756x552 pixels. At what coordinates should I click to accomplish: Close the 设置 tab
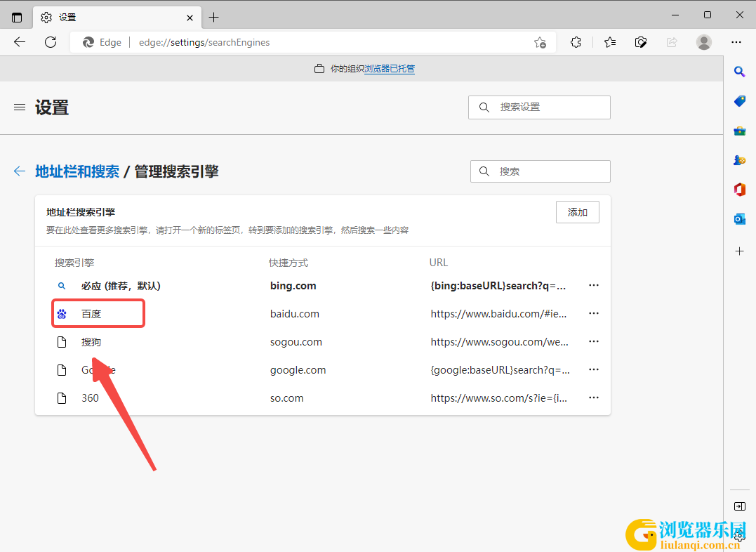tap(190, 18)
